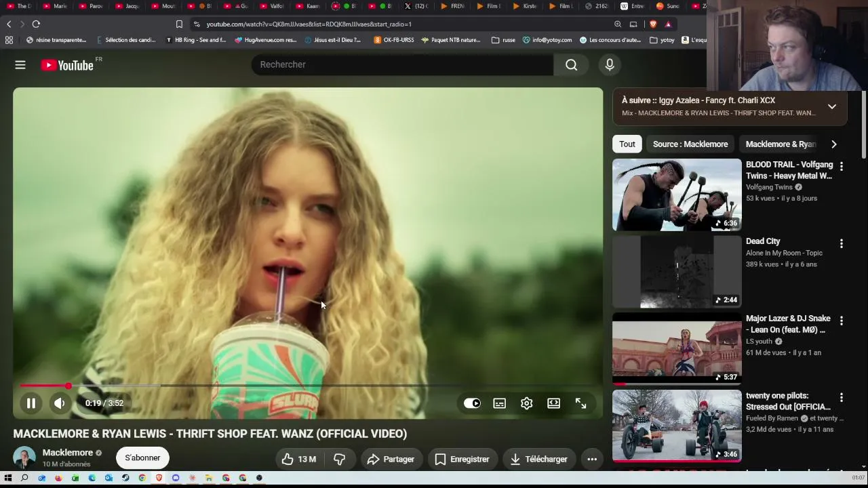Open the yotoy bookmarks folder
Screen dimensions: 868x488
tap(662, 40)
